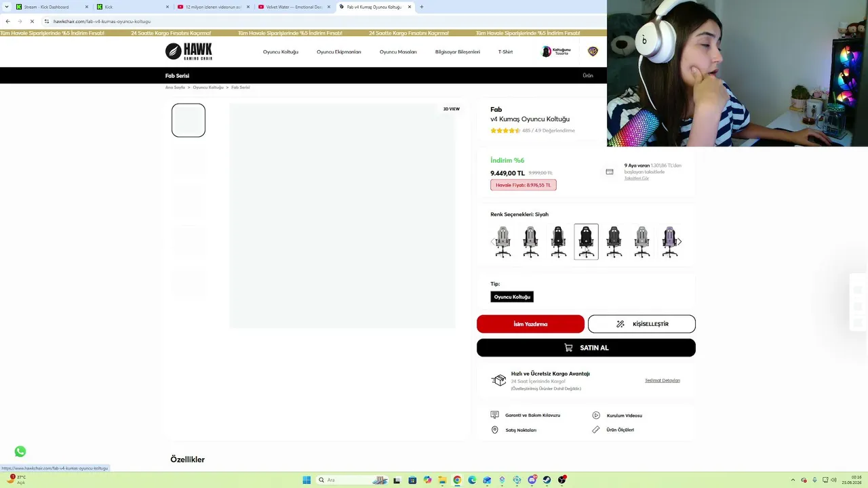This screenshot has height=488, width=868.
Task: Click the KİŞİSELLEŞTİR button
Action: click(x=642, y=324)
